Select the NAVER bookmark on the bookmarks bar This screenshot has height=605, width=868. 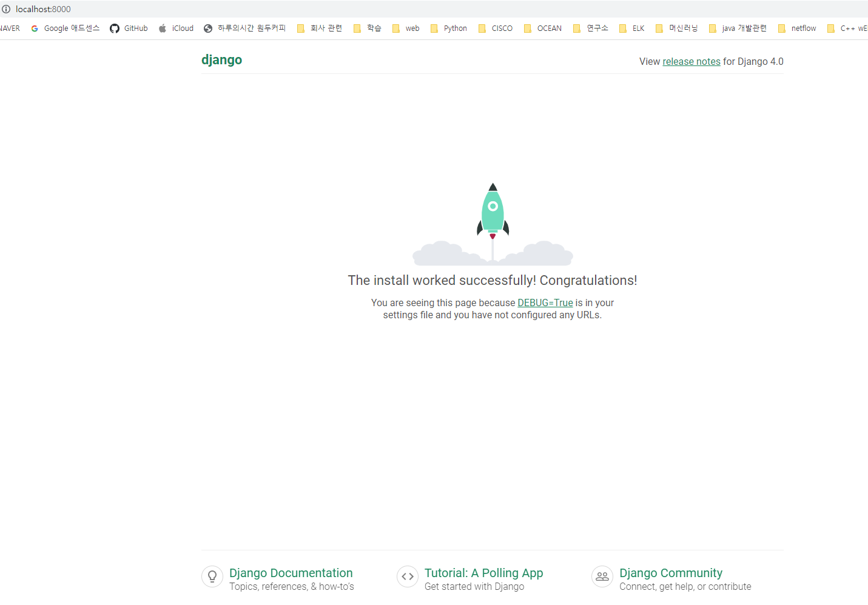[10, 28]
